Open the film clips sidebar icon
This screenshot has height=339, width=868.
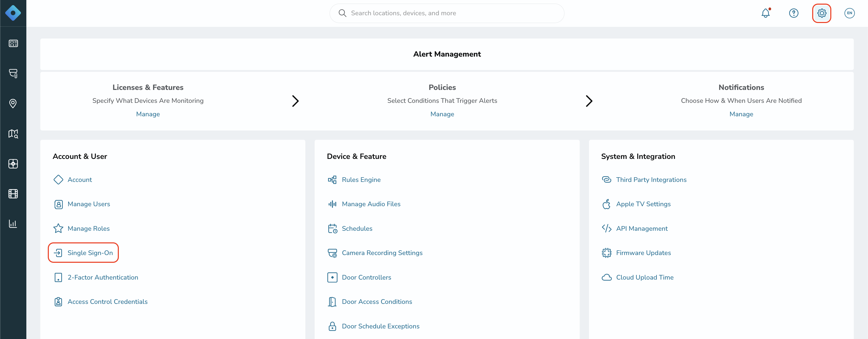pos(13,194)
